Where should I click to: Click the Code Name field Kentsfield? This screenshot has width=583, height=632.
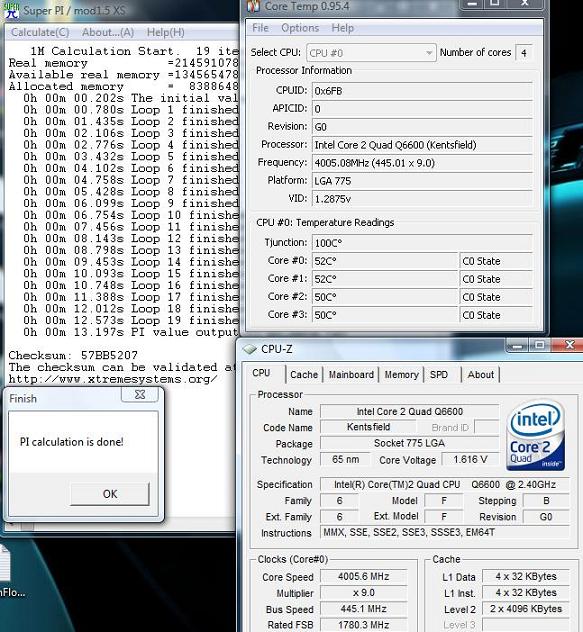pos(368,427)
